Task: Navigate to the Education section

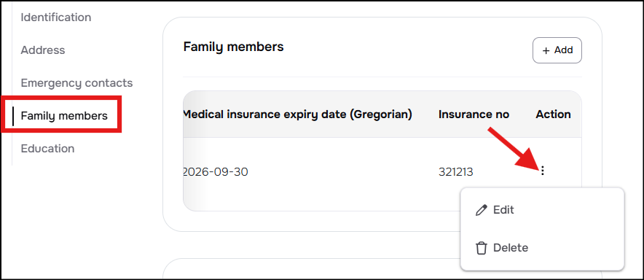Action: pyautogui.click(x=47, y=149)
